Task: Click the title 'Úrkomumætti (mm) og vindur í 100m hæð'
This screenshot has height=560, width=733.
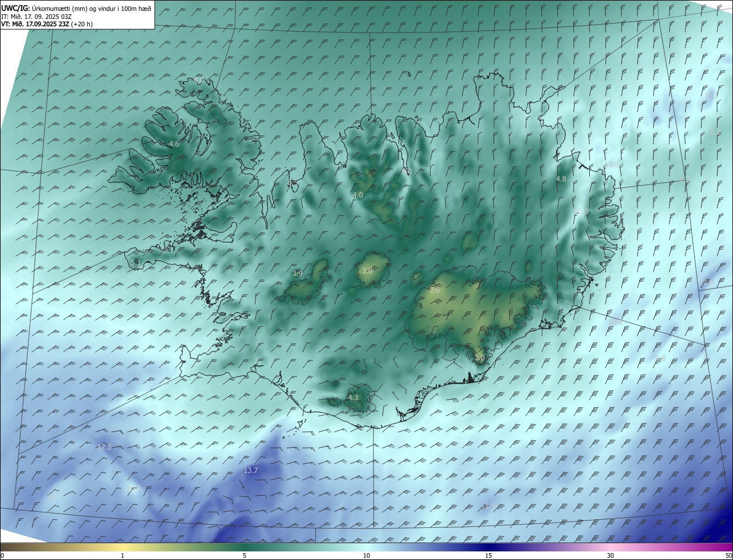Action: pos(92,9)
